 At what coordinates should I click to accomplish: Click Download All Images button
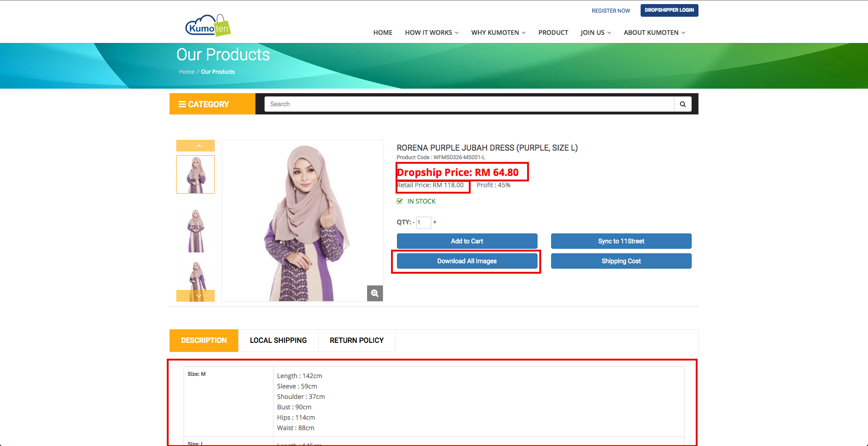[x=467, y=261]
